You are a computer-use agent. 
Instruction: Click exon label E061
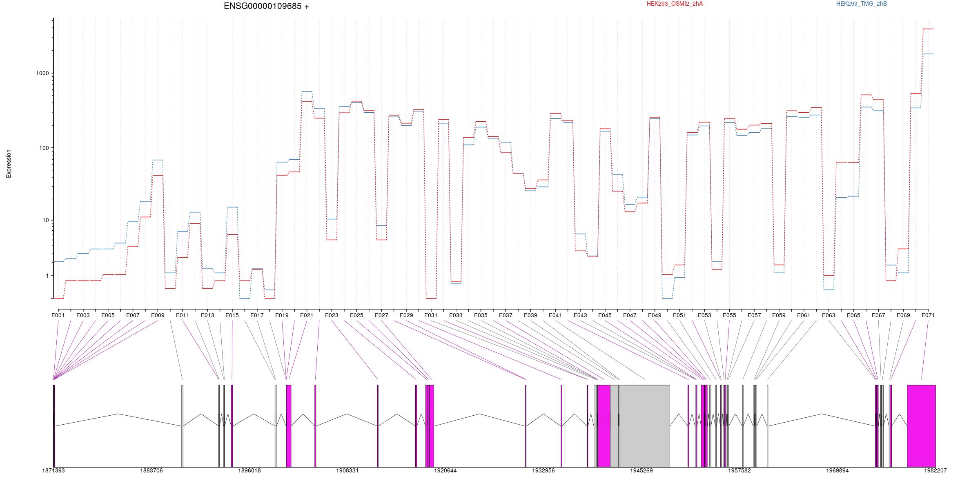click(804, 315)
